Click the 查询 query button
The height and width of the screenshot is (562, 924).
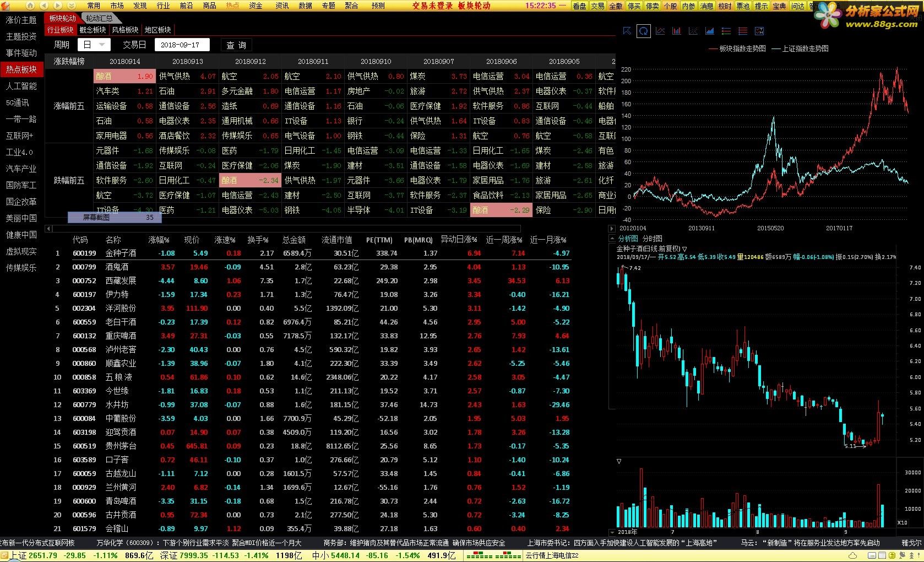click(236, 45)
